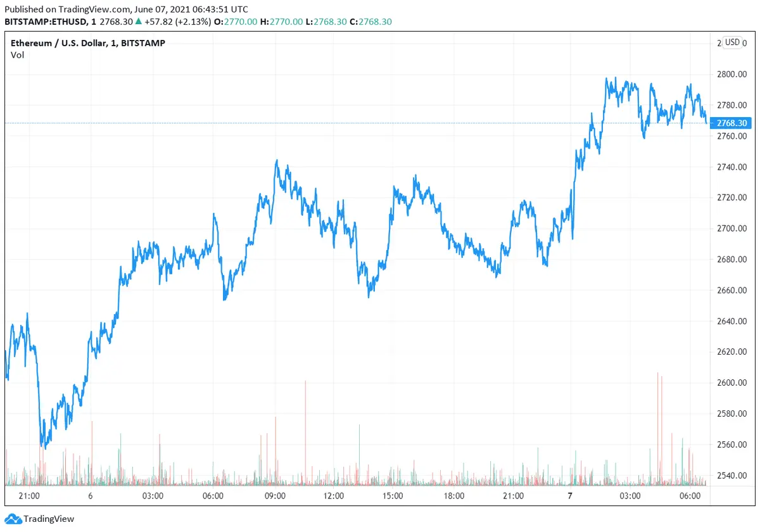Select the 15:00 time axis marker
The image size is (760, 532).
pyautogui.click(x=393, y=496)
